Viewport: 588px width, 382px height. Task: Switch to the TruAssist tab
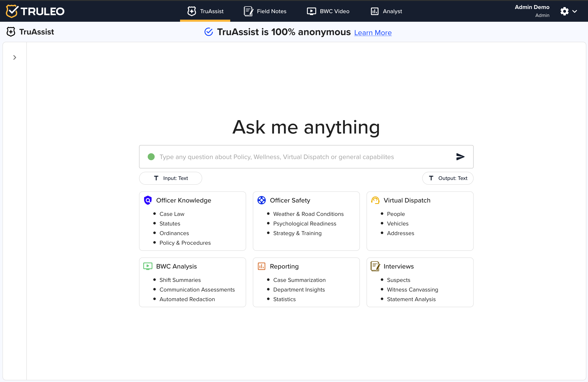[205, 11]
